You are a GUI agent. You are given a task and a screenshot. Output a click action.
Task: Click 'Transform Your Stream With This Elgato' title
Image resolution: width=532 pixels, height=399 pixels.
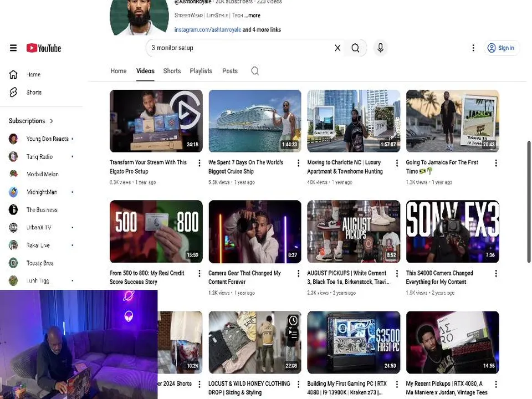[149, 167]
